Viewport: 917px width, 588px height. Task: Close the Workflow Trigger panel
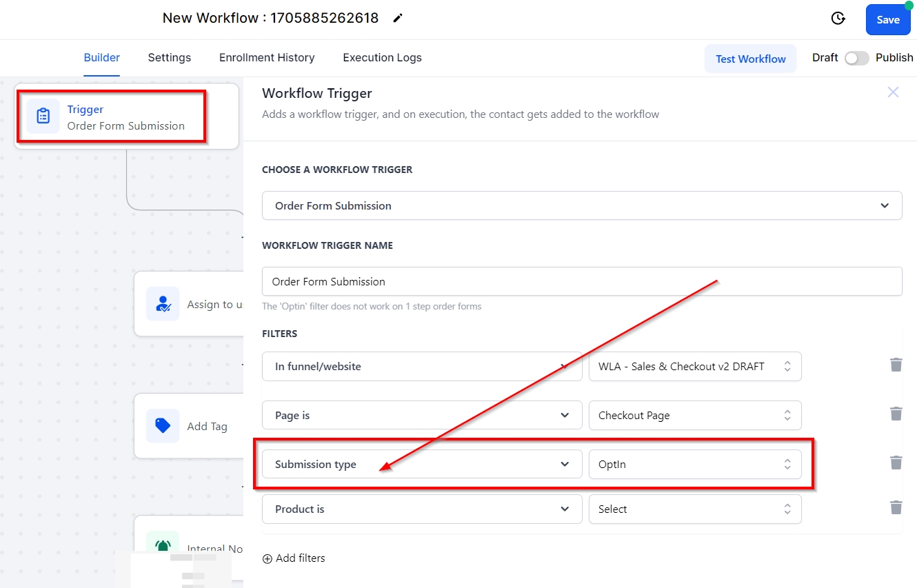(893, 92)
